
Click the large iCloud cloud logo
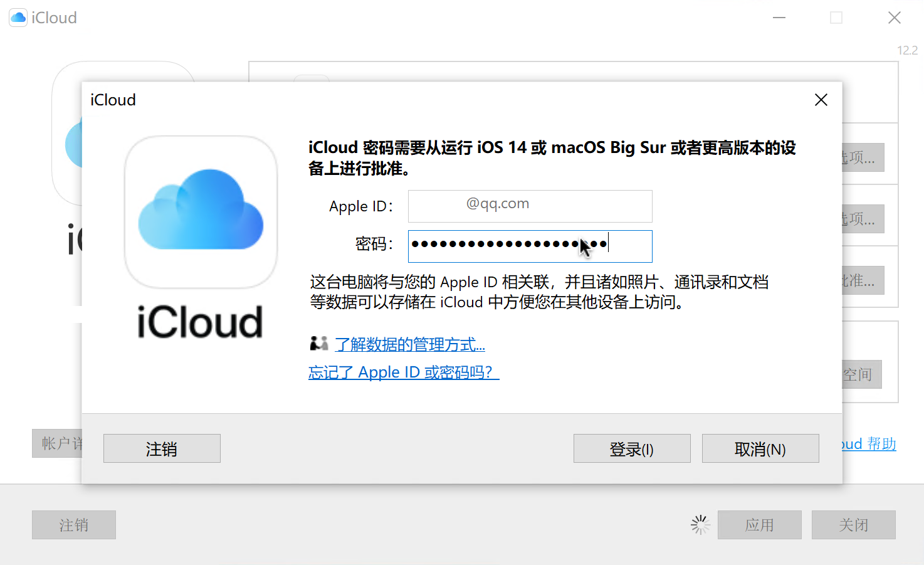(x=201, y=212)
